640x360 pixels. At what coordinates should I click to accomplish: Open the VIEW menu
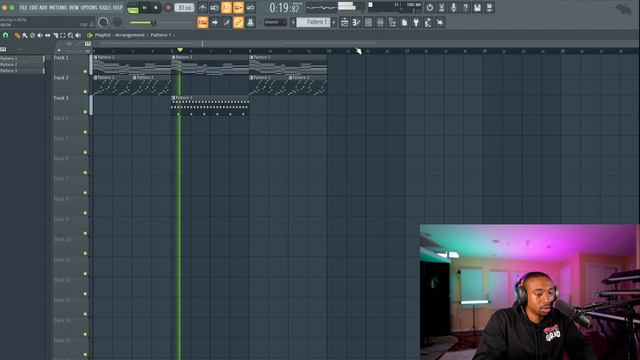pyautogui.click(x=74, y=7)
